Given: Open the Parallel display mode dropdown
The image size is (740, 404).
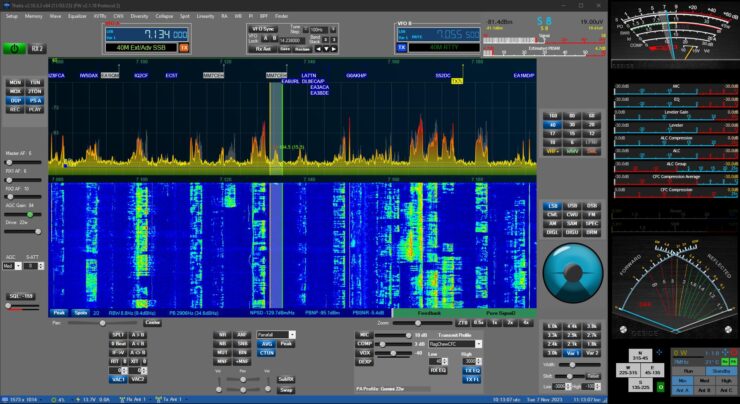Looking at the screenshot, I should (x=276, y=335).
